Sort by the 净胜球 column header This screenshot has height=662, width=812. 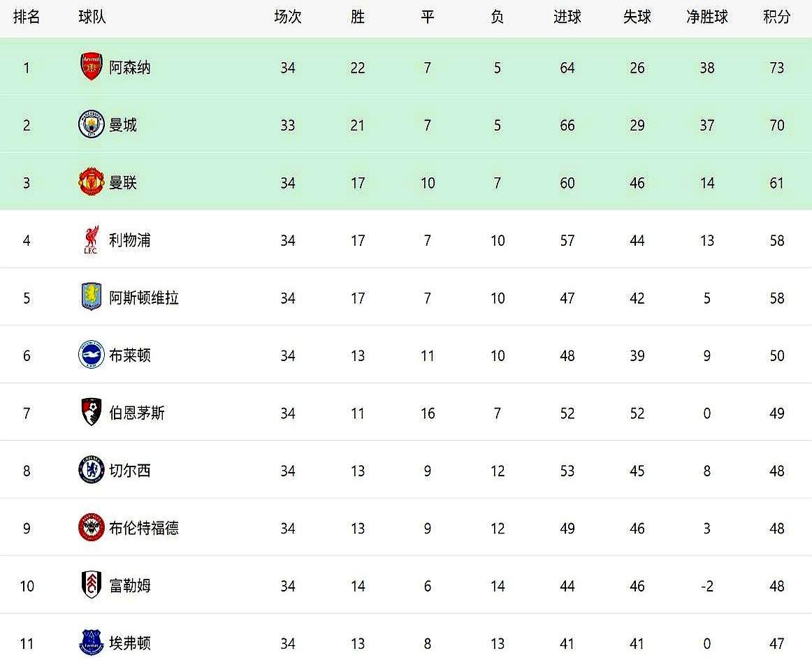click(707, 17)
